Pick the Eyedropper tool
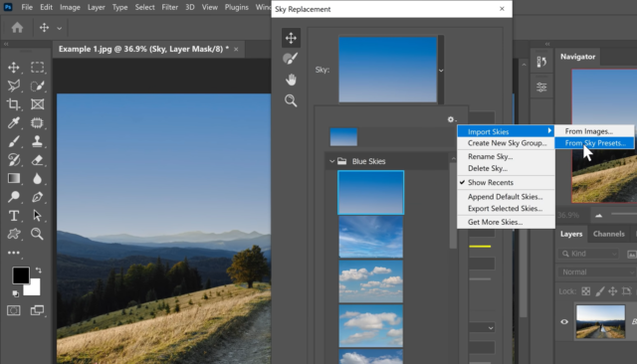 (x=13, y=122)
